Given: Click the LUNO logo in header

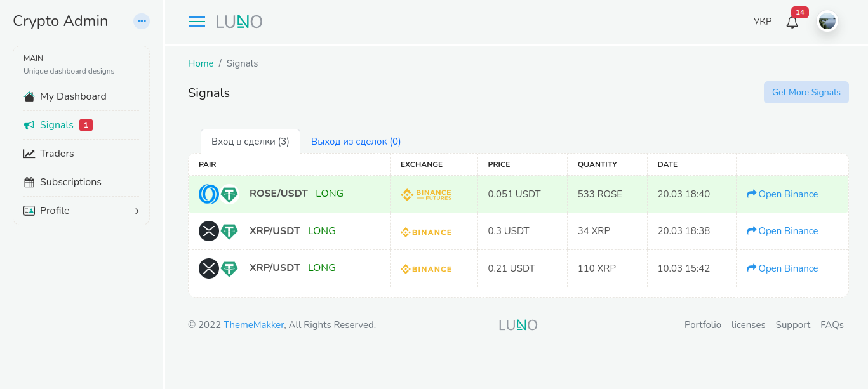Looking at the screenshot, I should click(x=239, y=22).
